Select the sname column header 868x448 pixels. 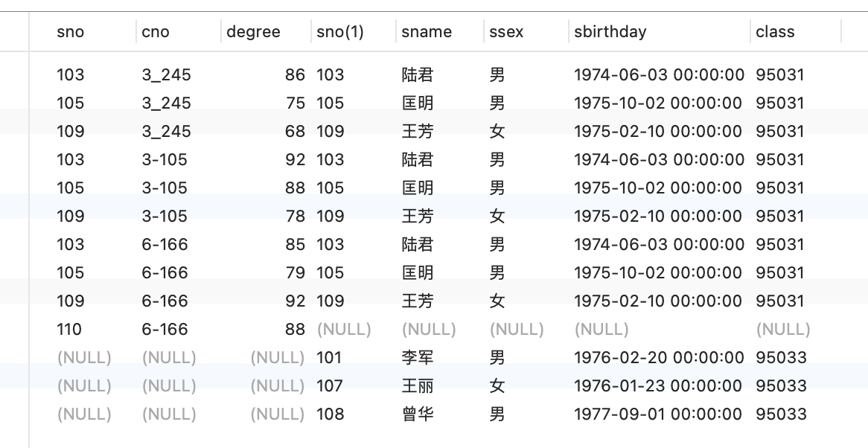pyautogui.click(x=427, y=32)
